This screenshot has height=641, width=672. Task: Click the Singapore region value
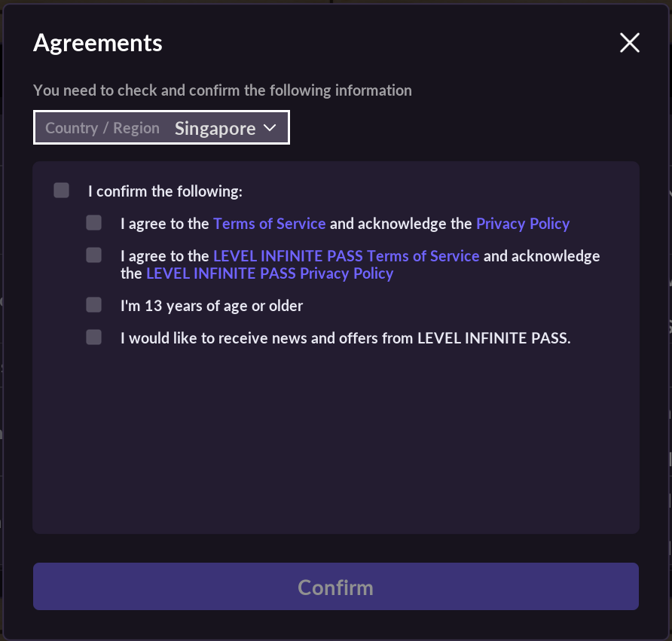(214, 128)
